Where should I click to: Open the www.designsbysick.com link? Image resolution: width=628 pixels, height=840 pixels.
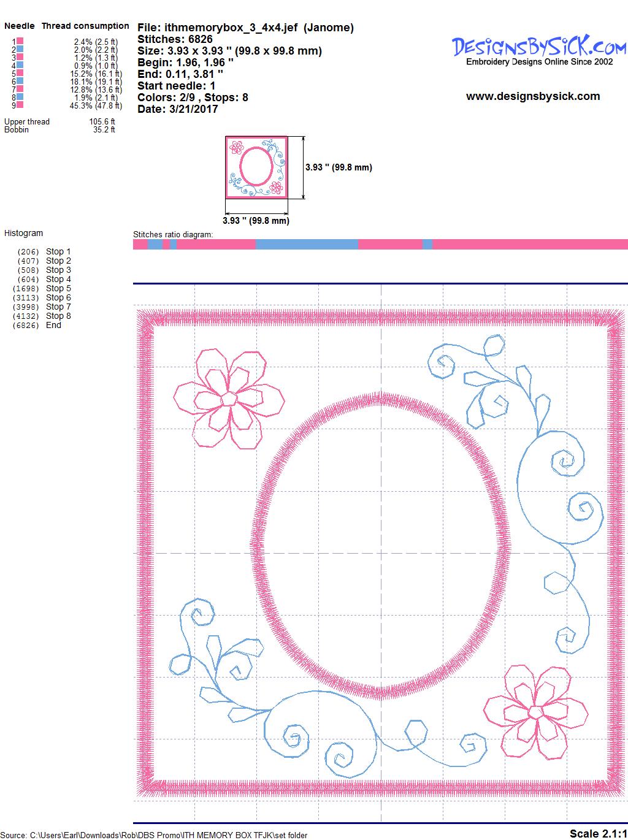coord(532,96)
